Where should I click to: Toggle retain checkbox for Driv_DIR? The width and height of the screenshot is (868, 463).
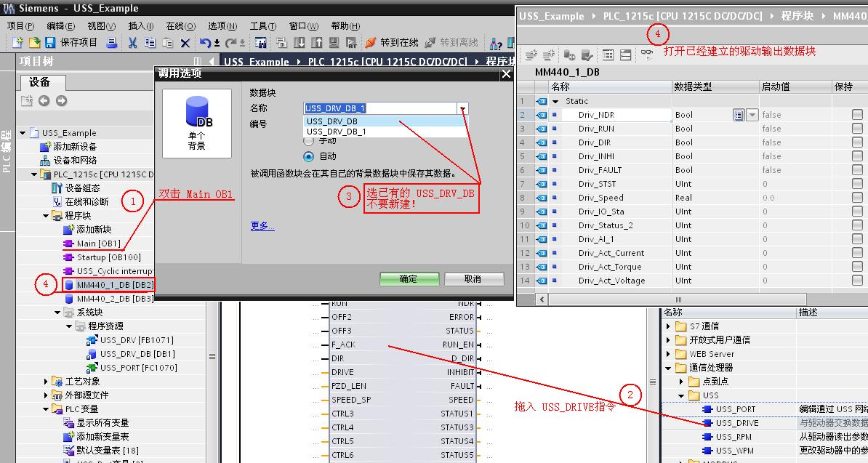click(x=857, y=142)
